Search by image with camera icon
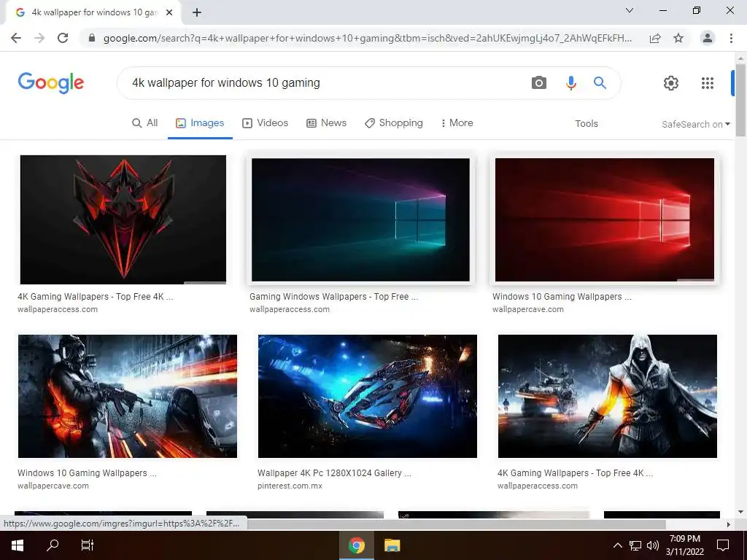The width and height of the screenshot is (747, 560). coord(539,83)
